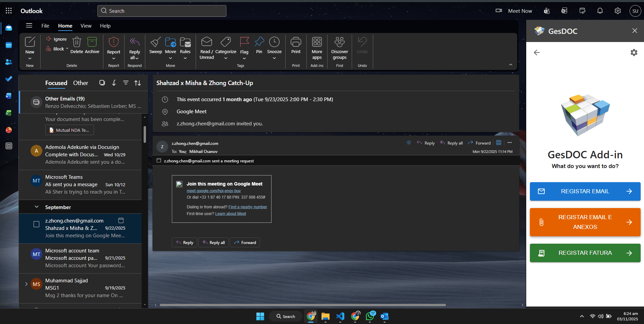Collapse the September group
Image resolution: width=644 pixels, height=324 pixels.
[37, 207]
